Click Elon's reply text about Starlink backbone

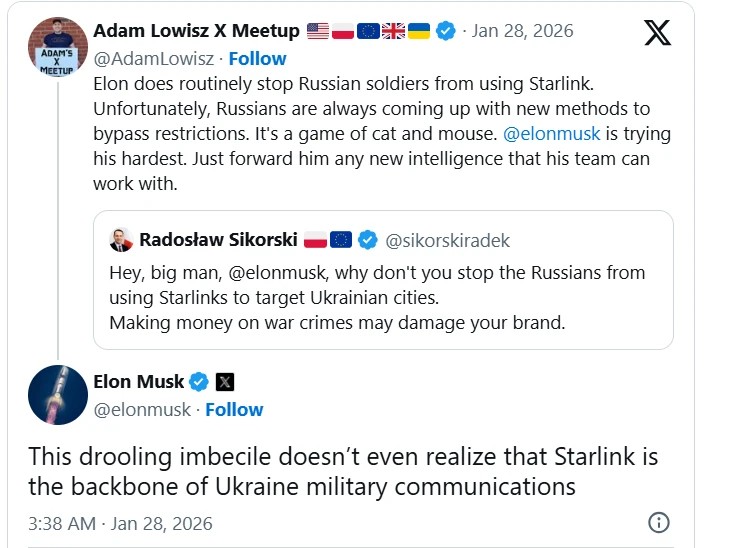343,472
